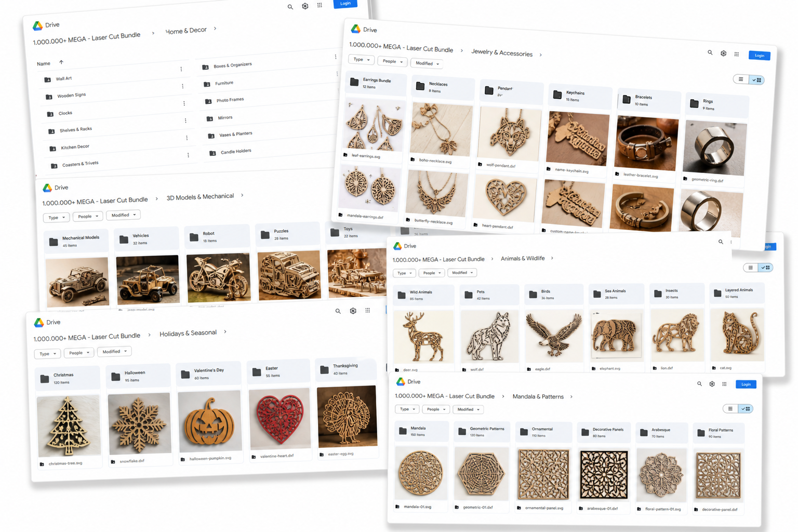Click the Drive logo in Jewelry & Accessories window
This screenshot has width=798, height=532.
[x=356, y=29]
